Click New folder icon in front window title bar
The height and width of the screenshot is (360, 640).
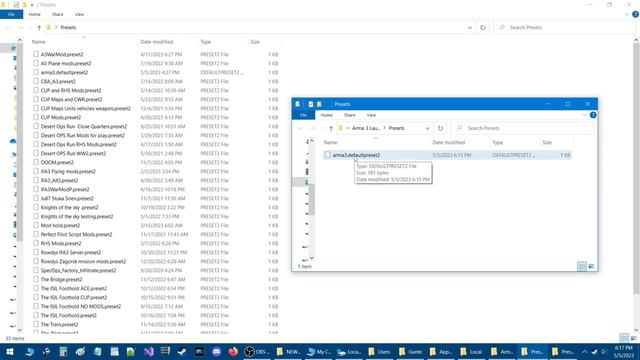[x=319, y=104]
